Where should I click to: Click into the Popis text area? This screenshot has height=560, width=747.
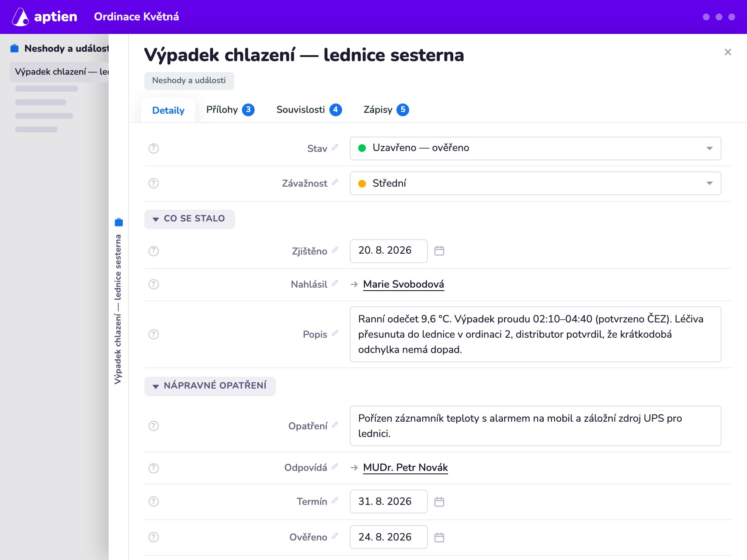click(x=535, y=334)
